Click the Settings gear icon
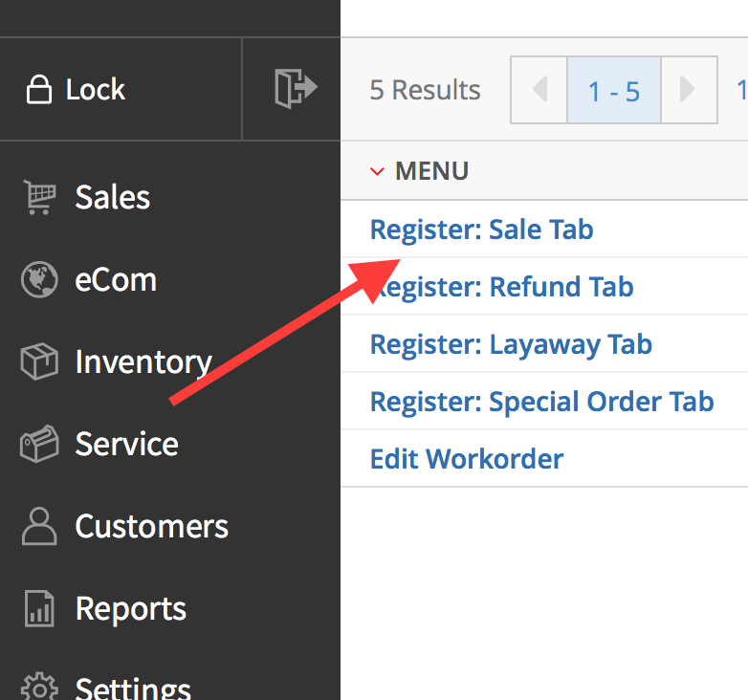Image resolution: width=748 pixels, height=700 pixels. 39,687
